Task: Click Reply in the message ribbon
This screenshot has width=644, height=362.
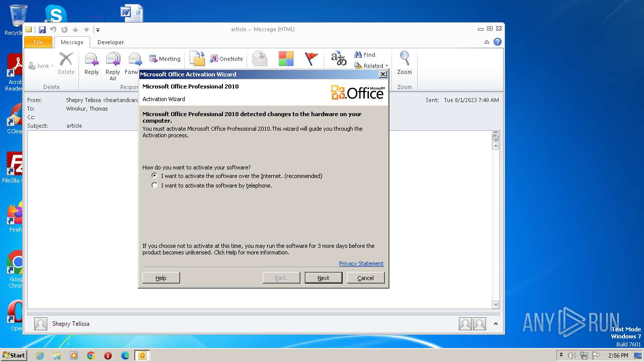Action: (92, 64)
